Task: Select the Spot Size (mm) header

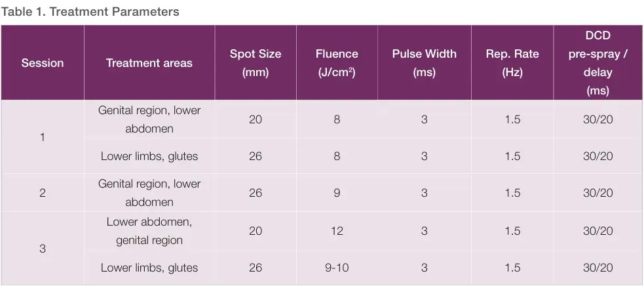Action: click(256, 63)
